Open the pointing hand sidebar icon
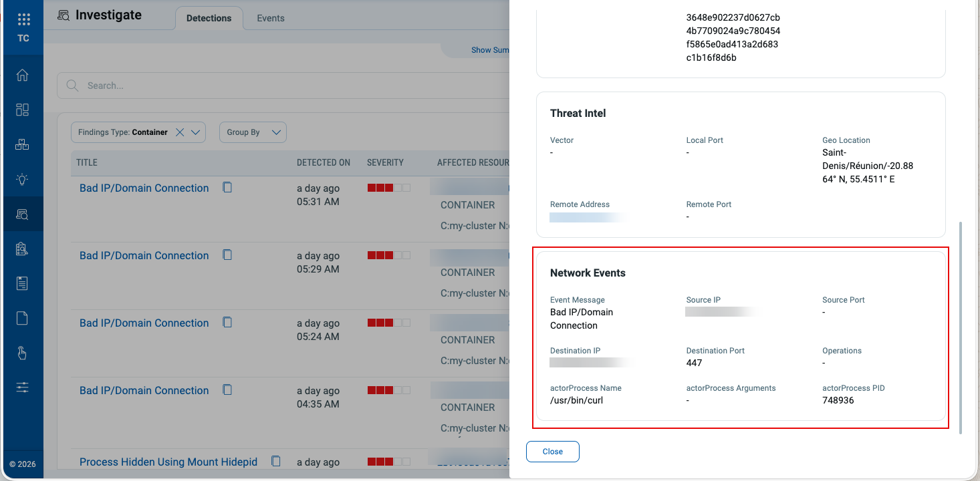The width and height of the screenshot is (980, 481). (22, 353)
